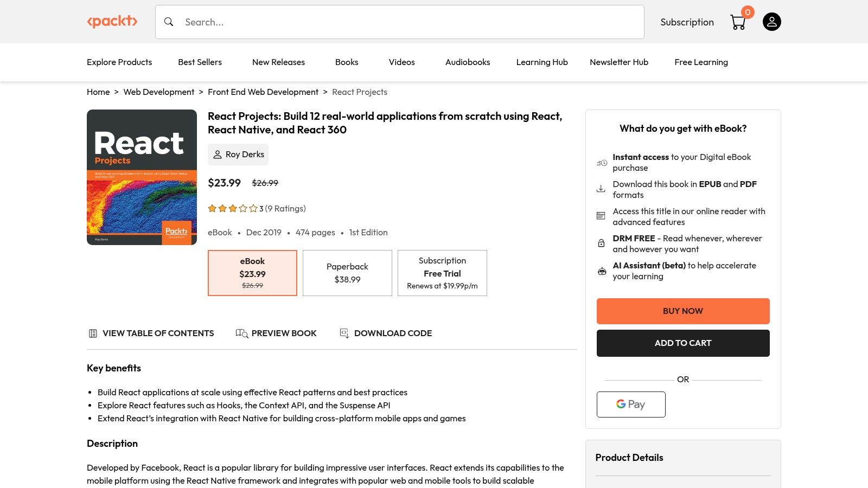Open the Books menu item
868x488 pixels.
(347, 62)
